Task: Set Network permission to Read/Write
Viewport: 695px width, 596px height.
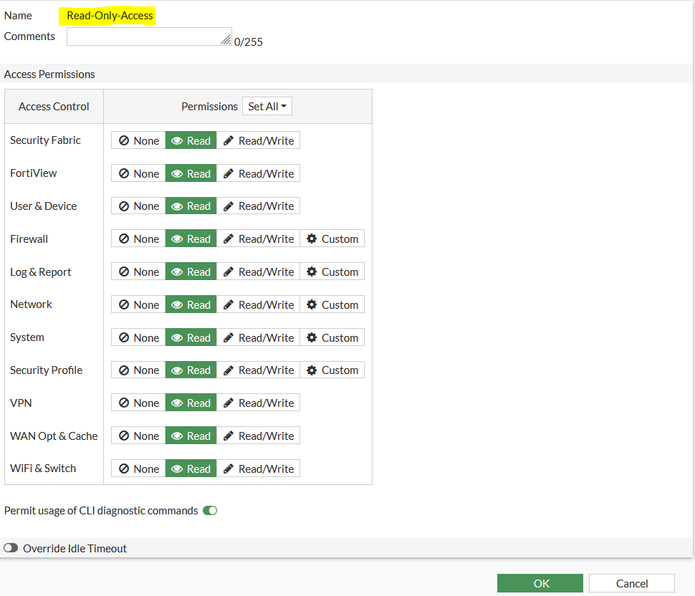Action: point(258,304)
